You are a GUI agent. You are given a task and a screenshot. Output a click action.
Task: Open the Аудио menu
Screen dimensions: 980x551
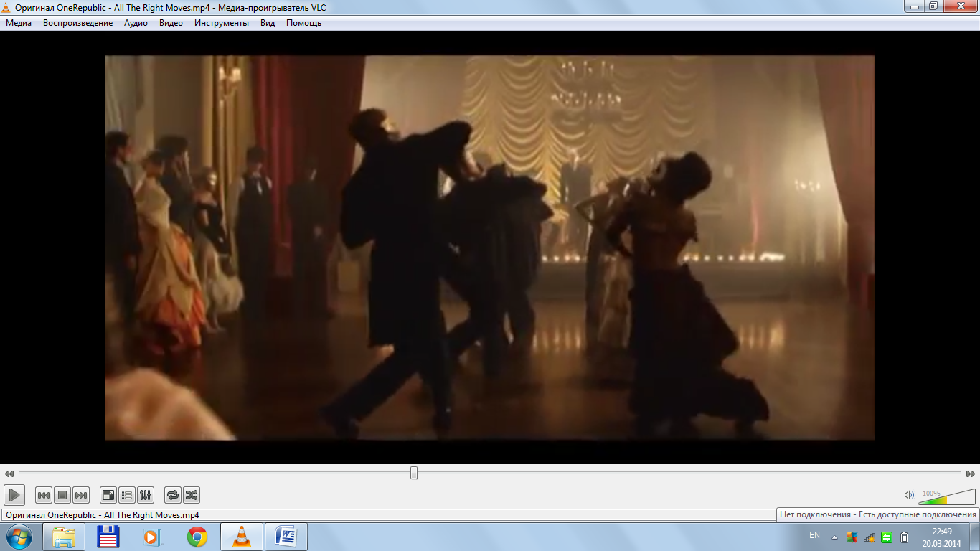tap(136, 23)
